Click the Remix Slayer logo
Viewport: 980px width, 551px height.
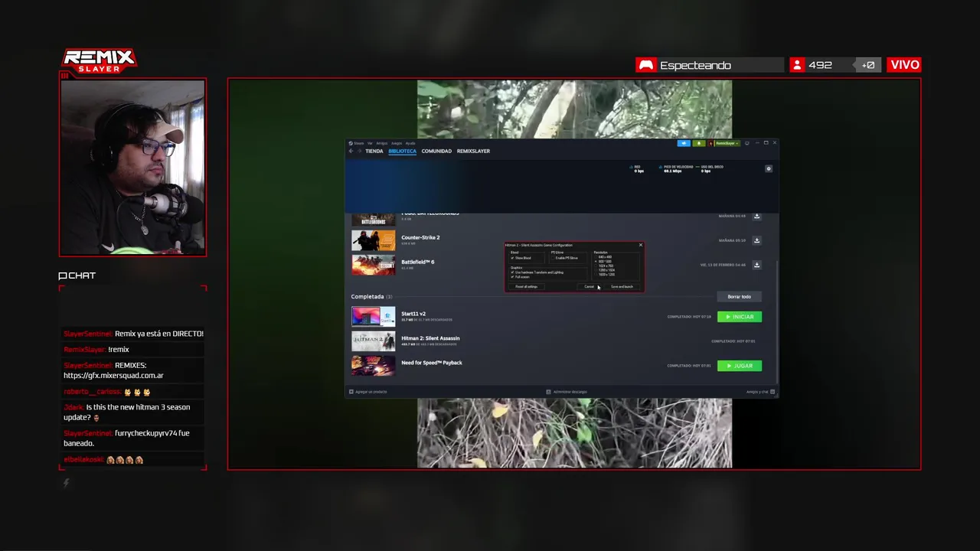tap(100, 60)
